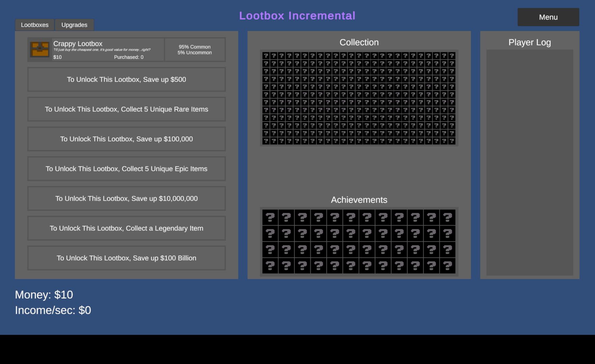595x364 pixels.
Task: Select the Lootboxes tab
Action: (x=34, y=25)
